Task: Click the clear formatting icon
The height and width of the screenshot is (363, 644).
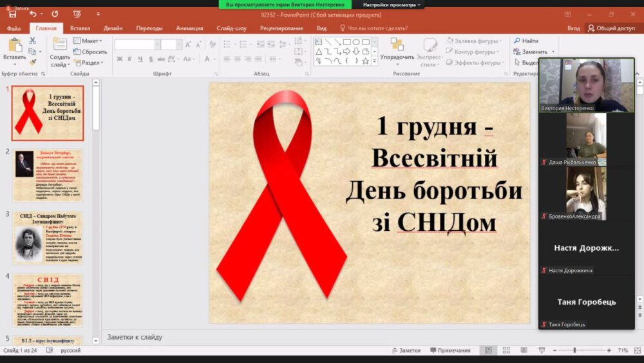Action: [213, 44]
